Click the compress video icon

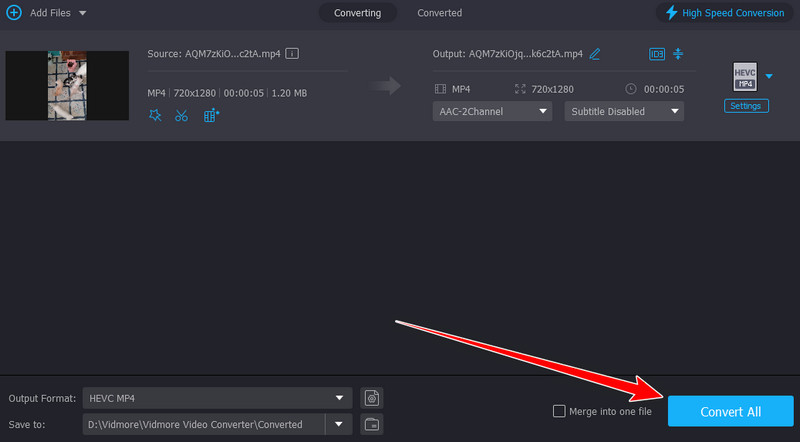(678, 53)
